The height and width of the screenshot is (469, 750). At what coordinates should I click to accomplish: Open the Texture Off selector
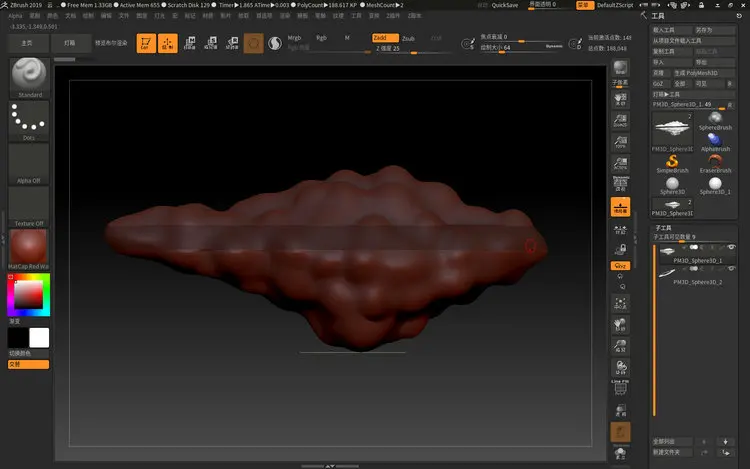(28, 207)
